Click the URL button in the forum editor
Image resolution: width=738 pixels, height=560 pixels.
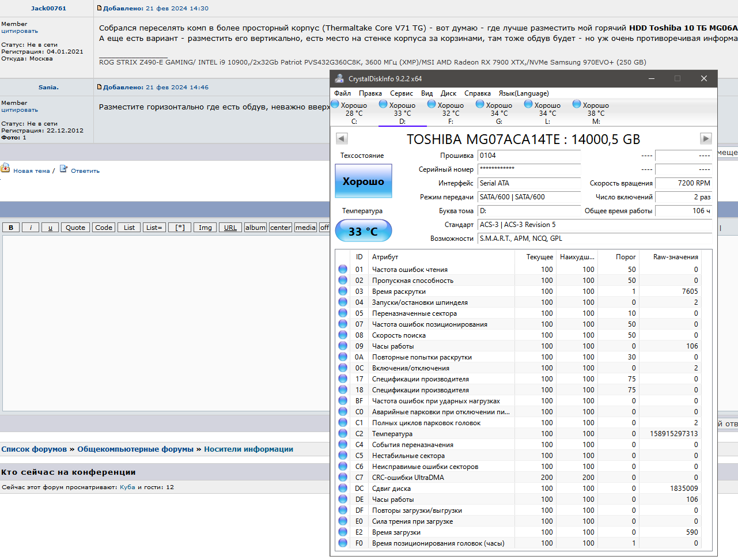click(230, 228)
